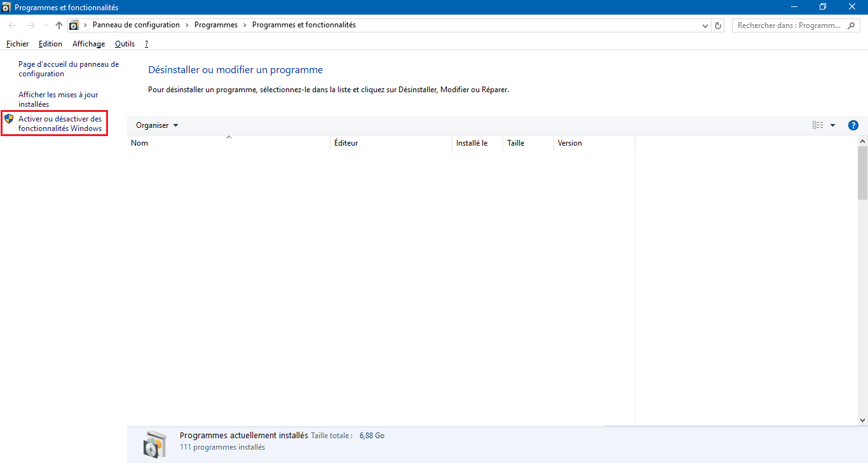Open 'Programmes' breadcrumb
Screen dimensions: 868x463
click(216, 25)
